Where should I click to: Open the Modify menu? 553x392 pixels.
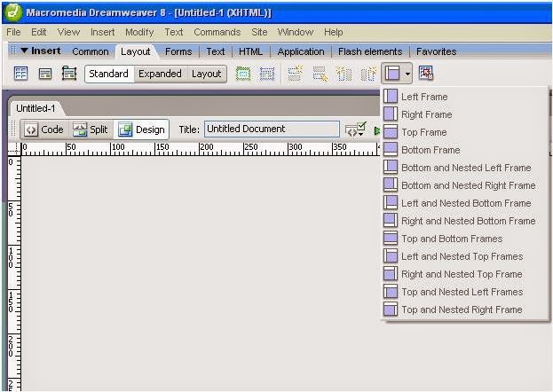coord(139,32)
